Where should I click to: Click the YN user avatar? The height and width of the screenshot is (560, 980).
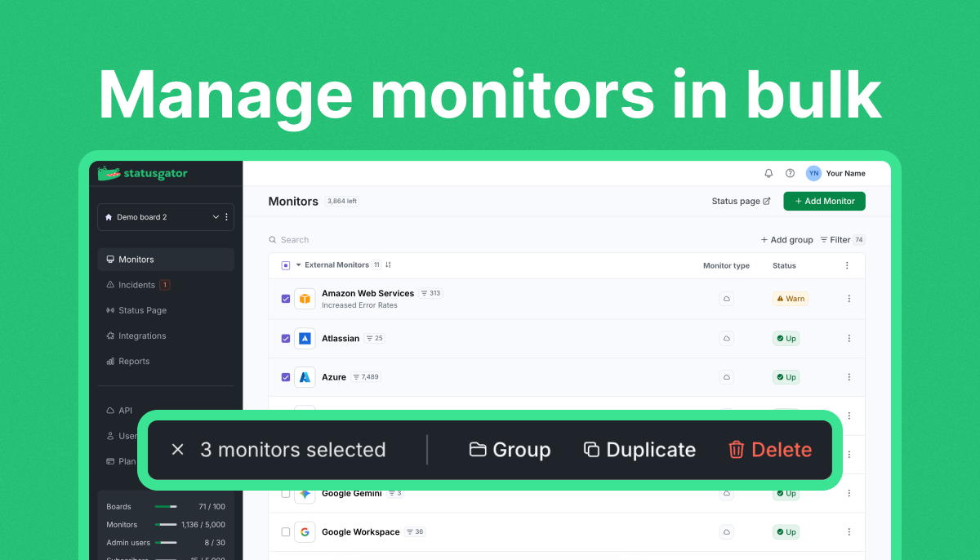click(x=813, y=173)
